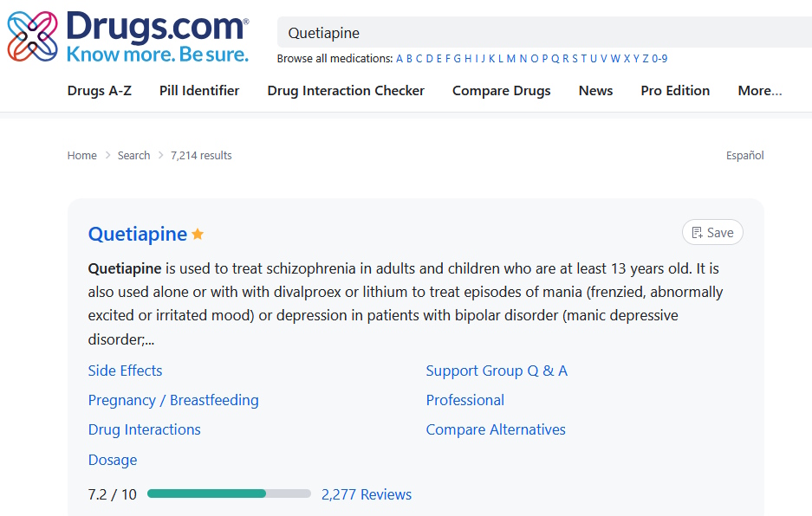This screenshot has height=516, width=812.
Task: Open the More... menu
Action: point(760,91)
